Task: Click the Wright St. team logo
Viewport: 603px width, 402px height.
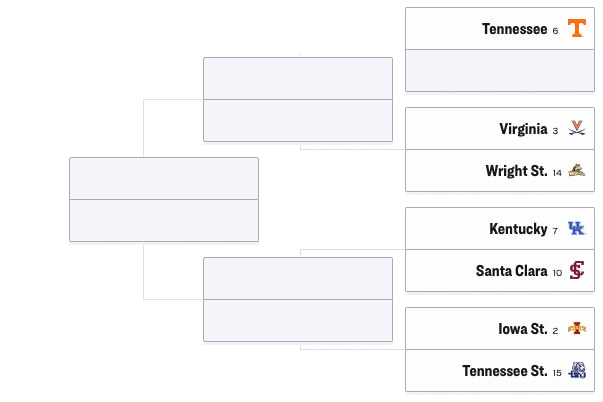Action: (576, 171)
